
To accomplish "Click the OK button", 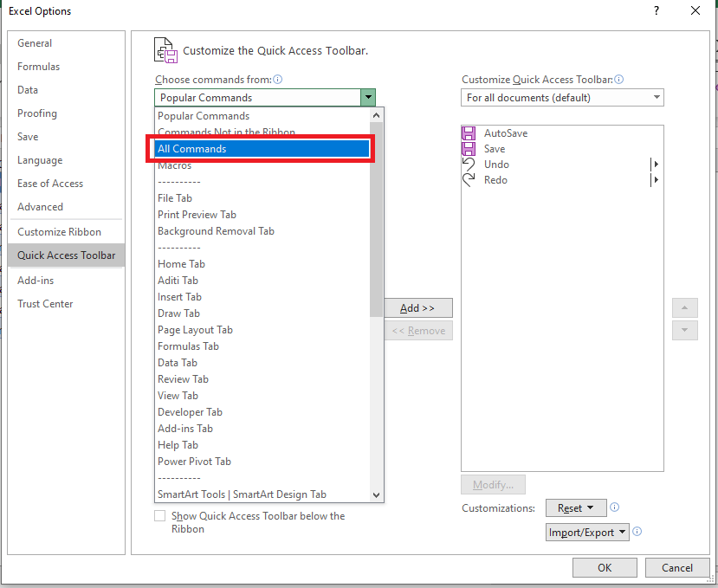I will coord(605,568).
